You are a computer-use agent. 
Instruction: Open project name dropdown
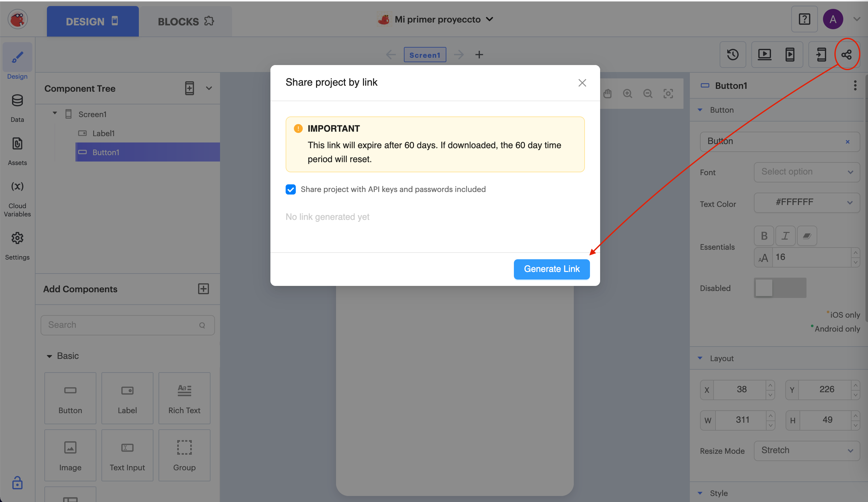click(489, 19)
